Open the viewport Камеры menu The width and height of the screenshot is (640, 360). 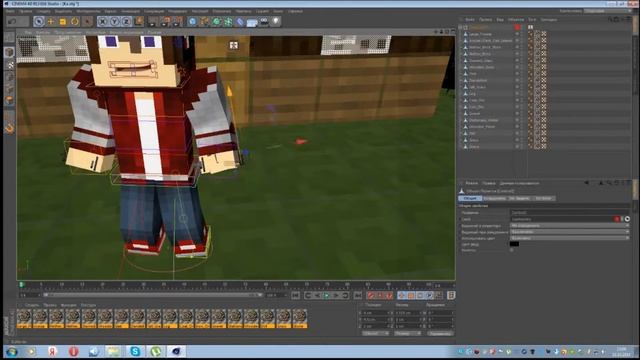tap(42, 32)
